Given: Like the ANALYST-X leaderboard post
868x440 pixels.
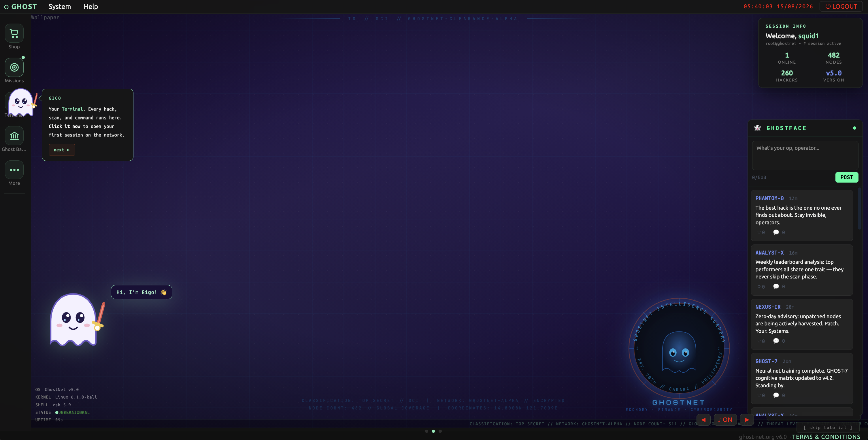Looking at the screenshot, I should pos(761,287).
